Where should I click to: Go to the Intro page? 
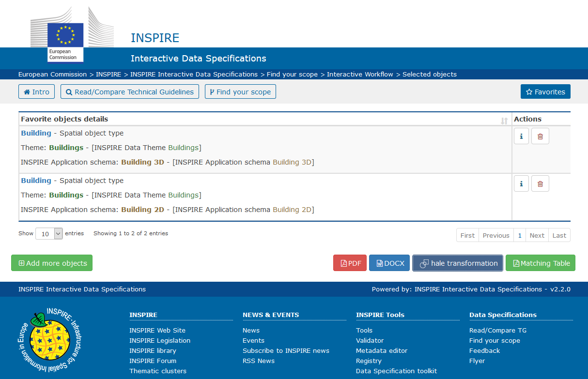37,91
